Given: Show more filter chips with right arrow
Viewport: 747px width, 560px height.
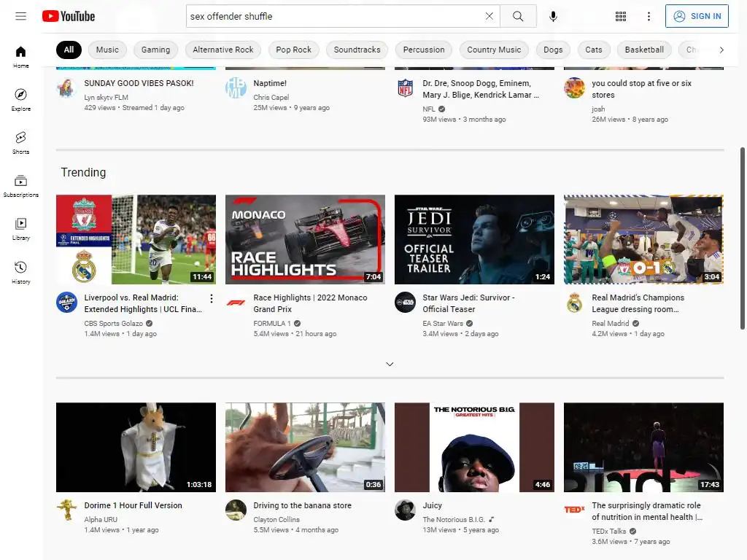Looking at the screenshot, I should [x=721, y=50].
